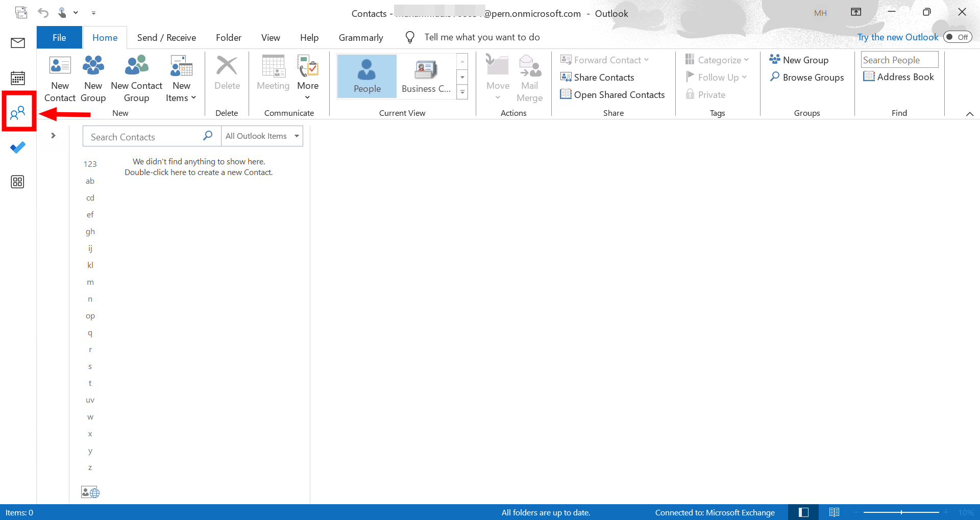Screen dimensions: 980x520
Task: Open the Calendar view in sidebar
Action: (18, 78)
